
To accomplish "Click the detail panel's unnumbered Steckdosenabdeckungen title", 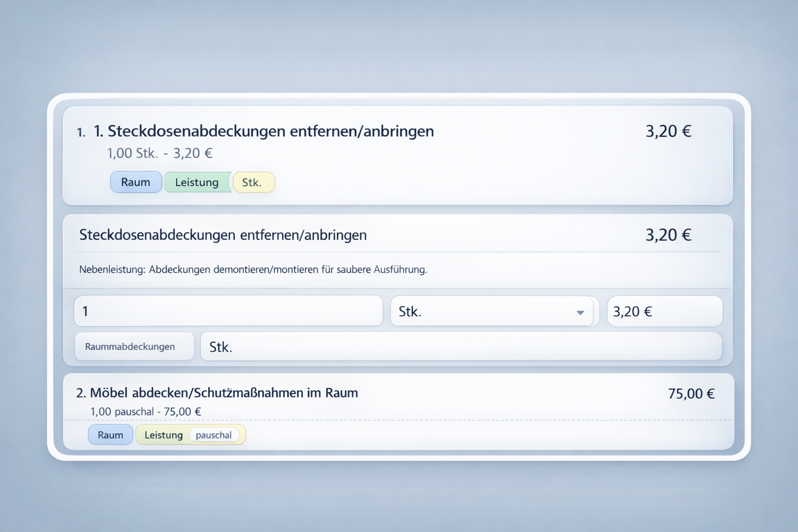I will pos(222,235).
